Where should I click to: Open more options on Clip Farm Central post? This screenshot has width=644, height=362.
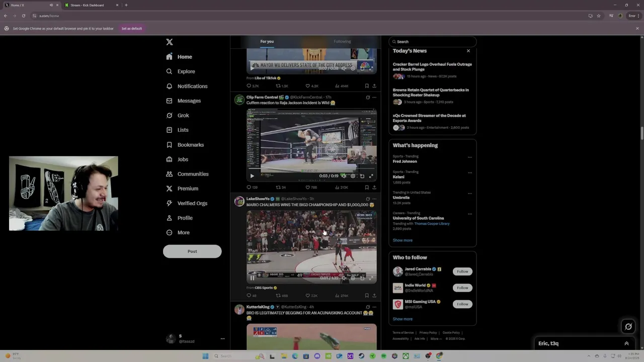[x=374, y=98]
